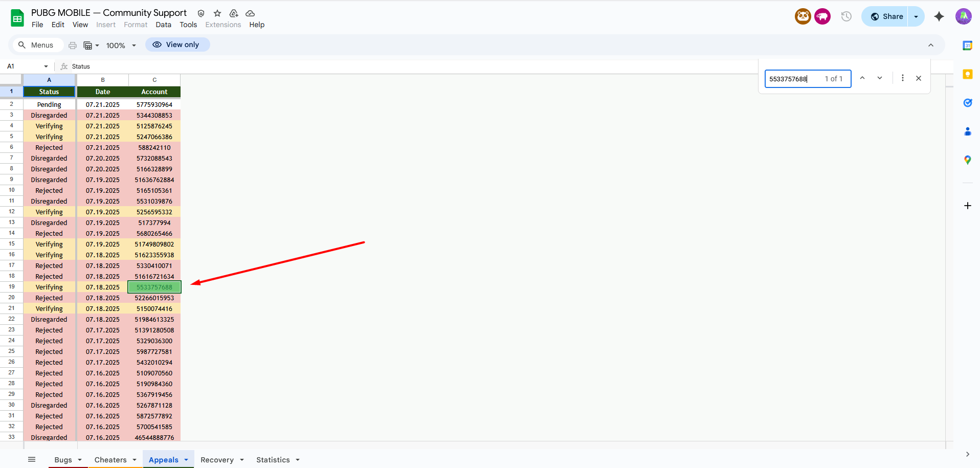The width and height of the screenshot is (980, 468).
Task: Click the Date header cell
Action: [x=103, y=92]
